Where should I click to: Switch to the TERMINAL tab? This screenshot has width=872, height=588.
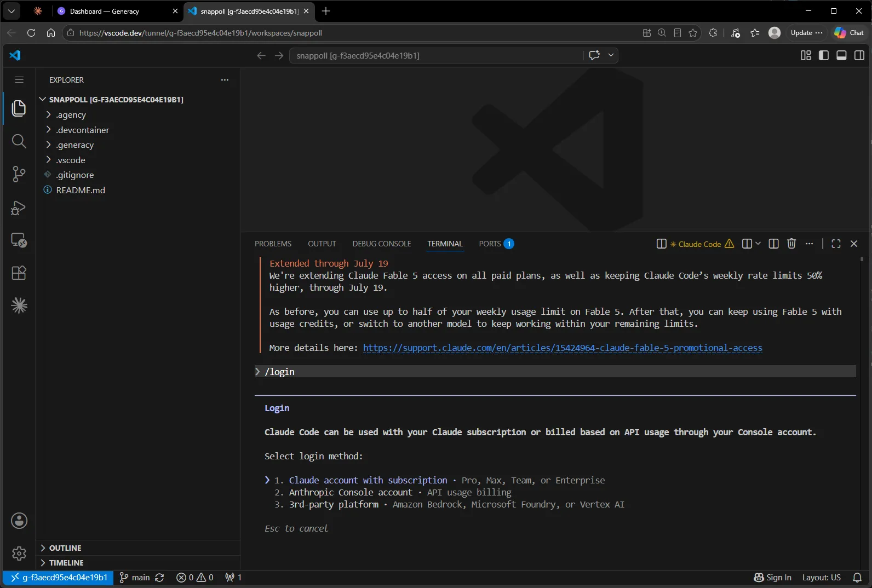tap(445, 244)
